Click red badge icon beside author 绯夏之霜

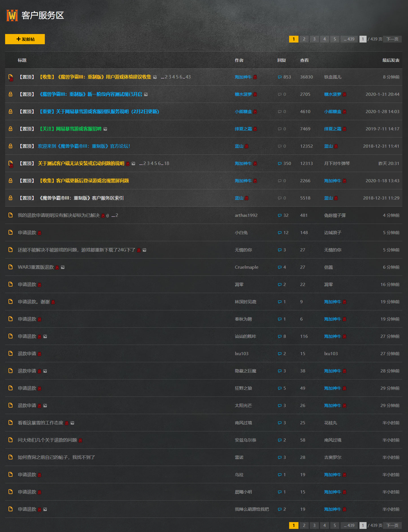coord(255,129)
